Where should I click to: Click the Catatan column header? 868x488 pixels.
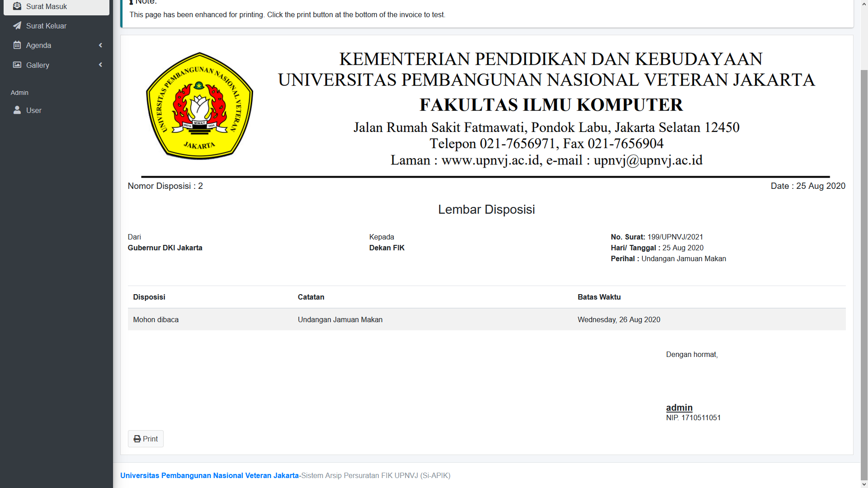click(311, 297)
